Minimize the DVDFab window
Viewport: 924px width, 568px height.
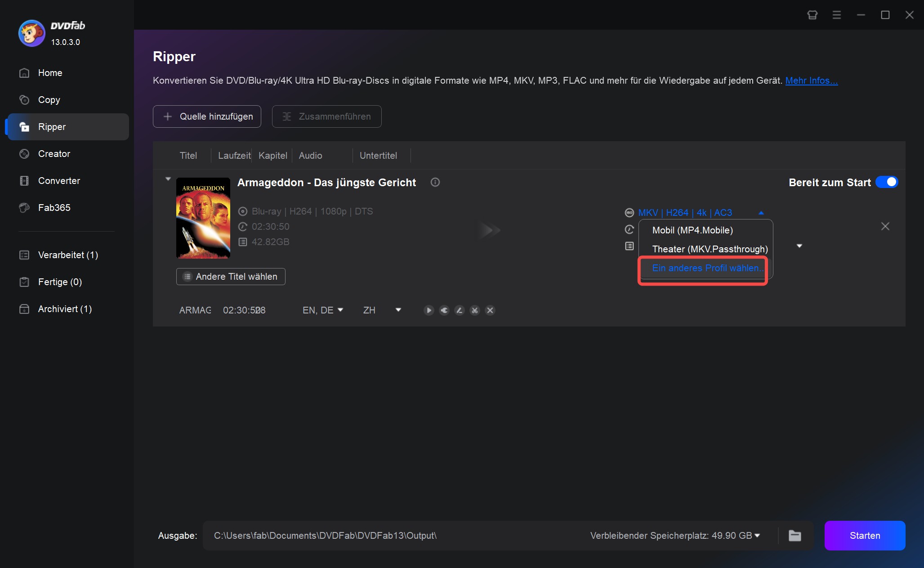tap(861, 15)
